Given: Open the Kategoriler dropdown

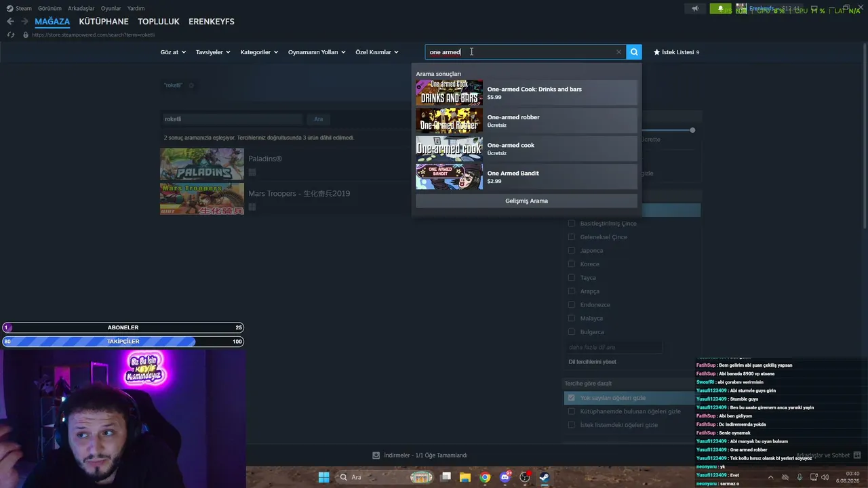Looking at the screenshot, I should (x=259, y=52).
